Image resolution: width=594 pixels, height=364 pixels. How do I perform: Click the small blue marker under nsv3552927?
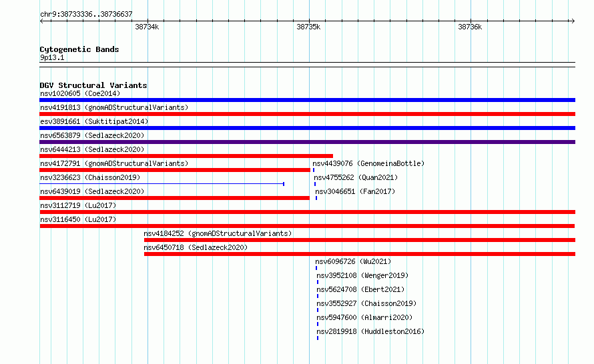pos(318,310)
